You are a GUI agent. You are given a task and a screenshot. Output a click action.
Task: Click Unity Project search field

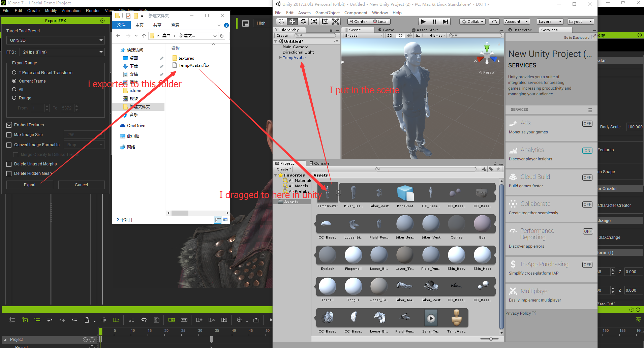426,169
